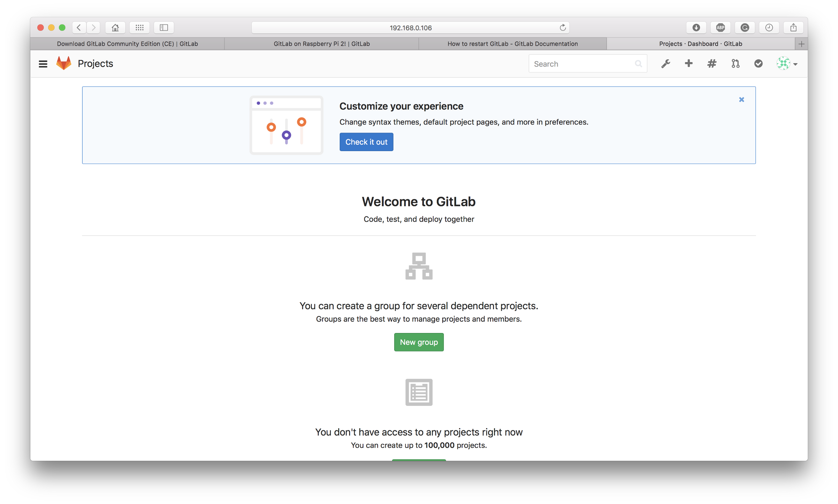This screenshot has height=504, width=838.
Task: Select the GitLab on Raspberry Pi 2 tab
Action: pos(324,43)
